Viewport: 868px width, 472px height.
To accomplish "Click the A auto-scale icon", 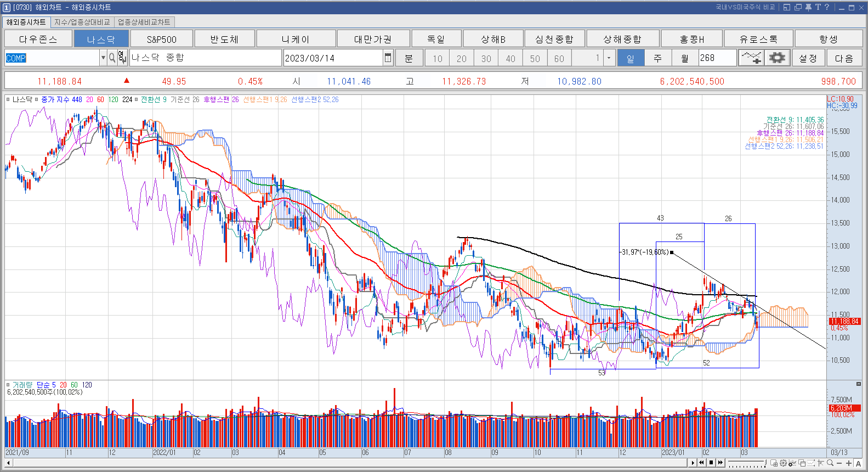I will [858, 463].
